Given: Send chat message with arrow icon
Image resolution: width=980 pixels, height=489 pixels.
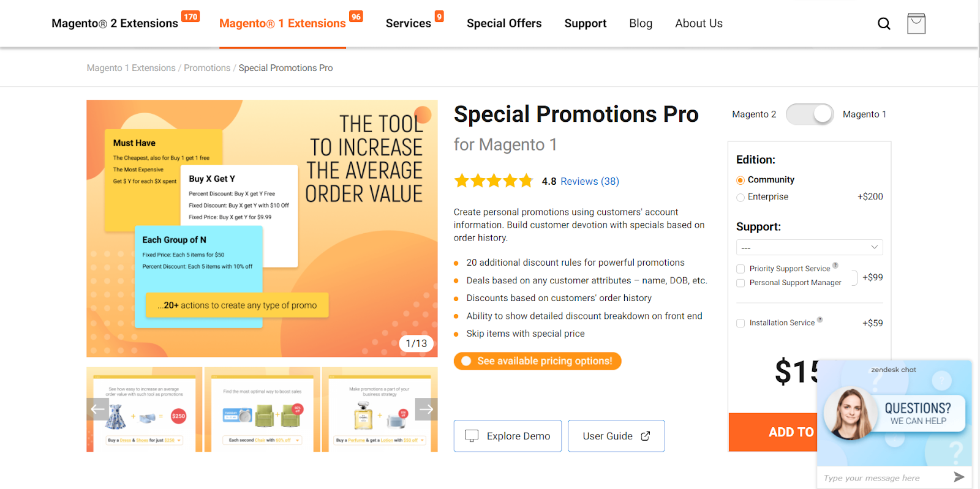Looking at the screenshot, I should (x=959, y=477).
